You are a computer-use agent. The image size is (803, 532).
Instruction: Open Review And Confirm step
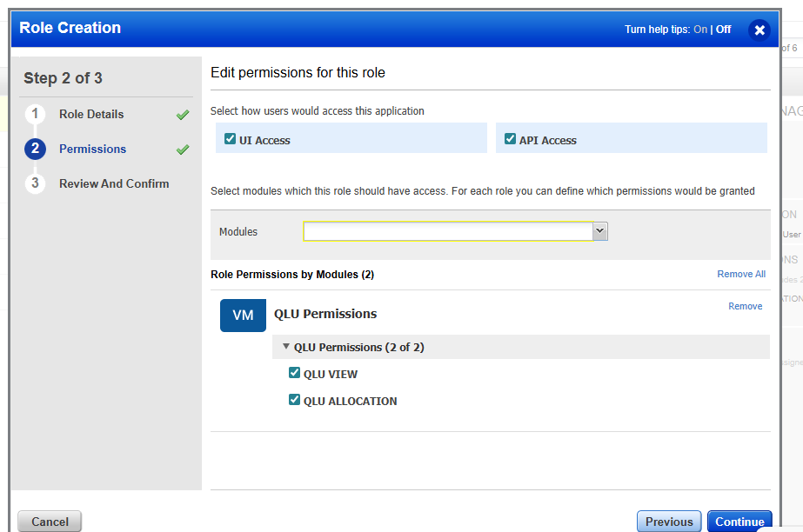114,183
